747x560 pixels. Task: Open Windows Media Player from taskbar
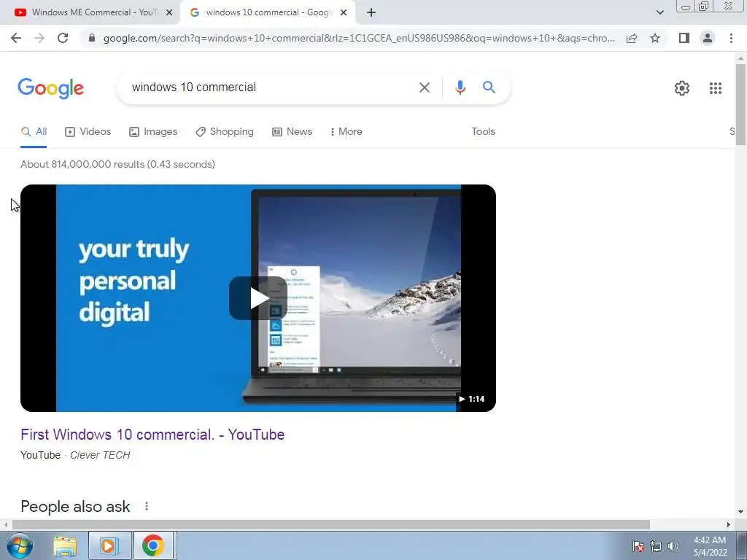(109, 545)
